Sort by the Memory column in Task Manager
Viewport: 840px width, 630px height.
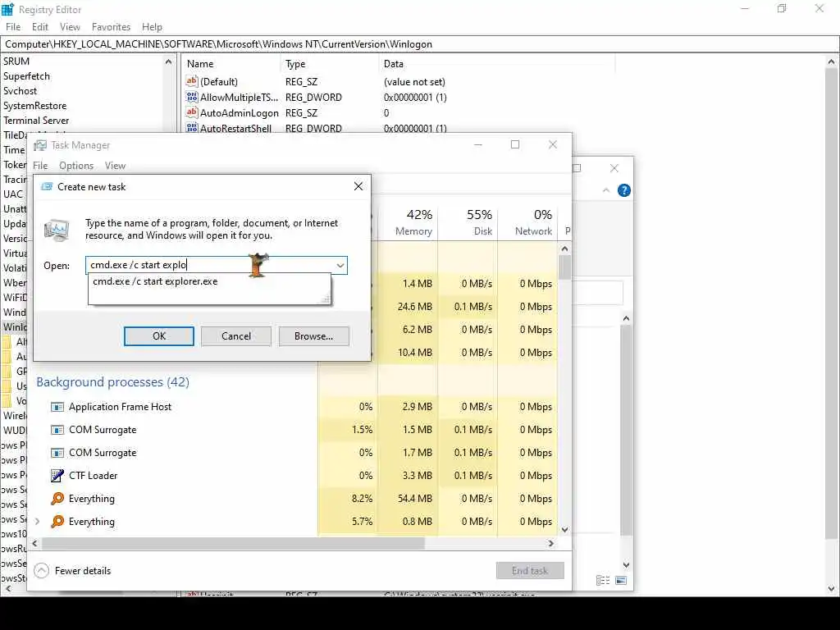(x=409, y=222)
